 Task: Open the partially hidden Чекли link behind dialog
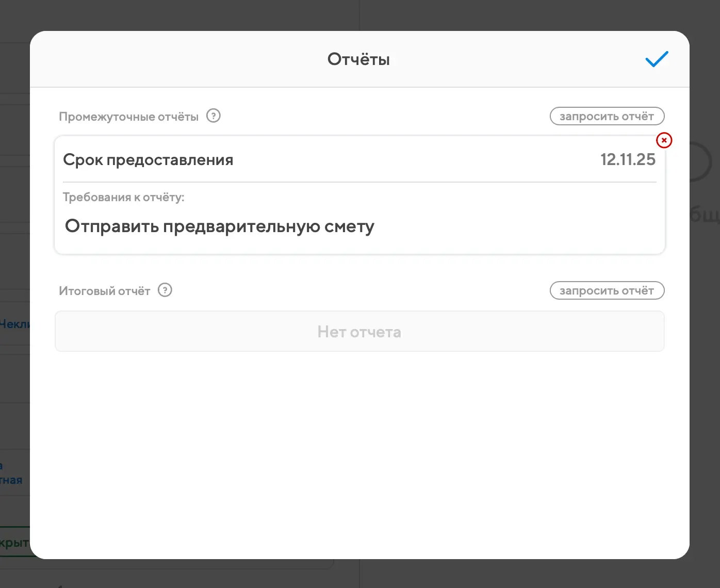point(14,324)
